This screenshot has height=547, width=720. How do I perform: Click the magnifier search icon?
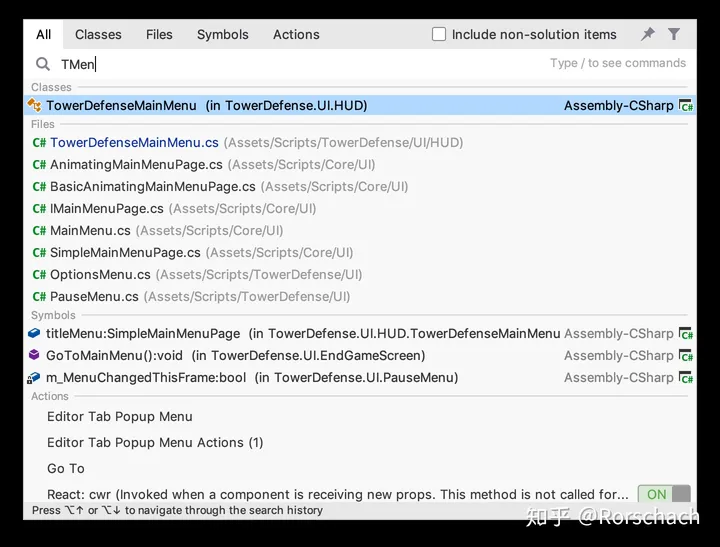tap(43, 64)
